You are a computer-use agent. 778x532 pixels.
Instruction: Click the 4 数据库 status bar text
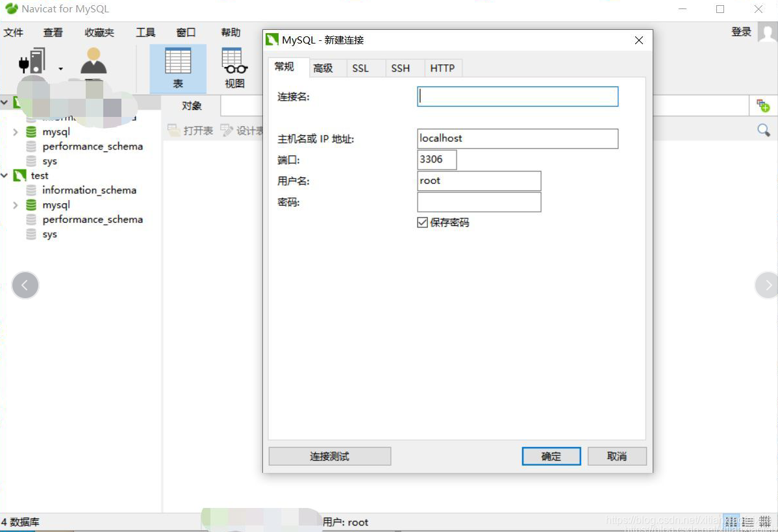(20, 522)
